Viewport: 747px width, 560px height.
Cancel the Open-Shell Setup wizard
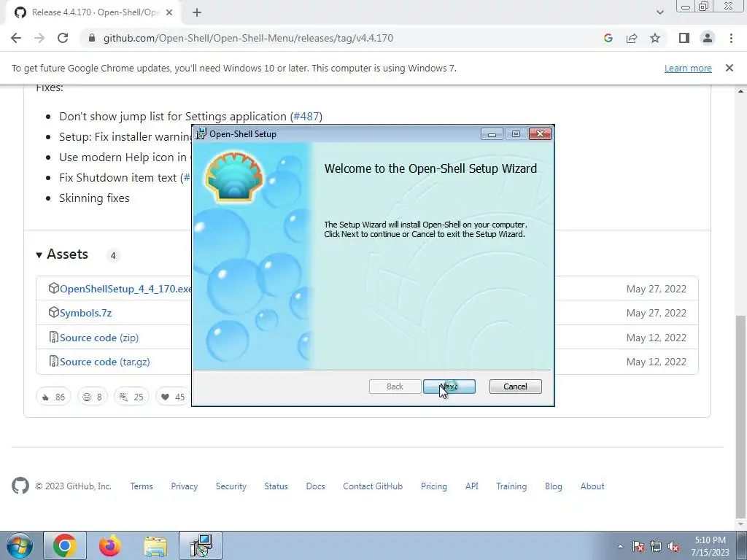(x=515, y=386)
